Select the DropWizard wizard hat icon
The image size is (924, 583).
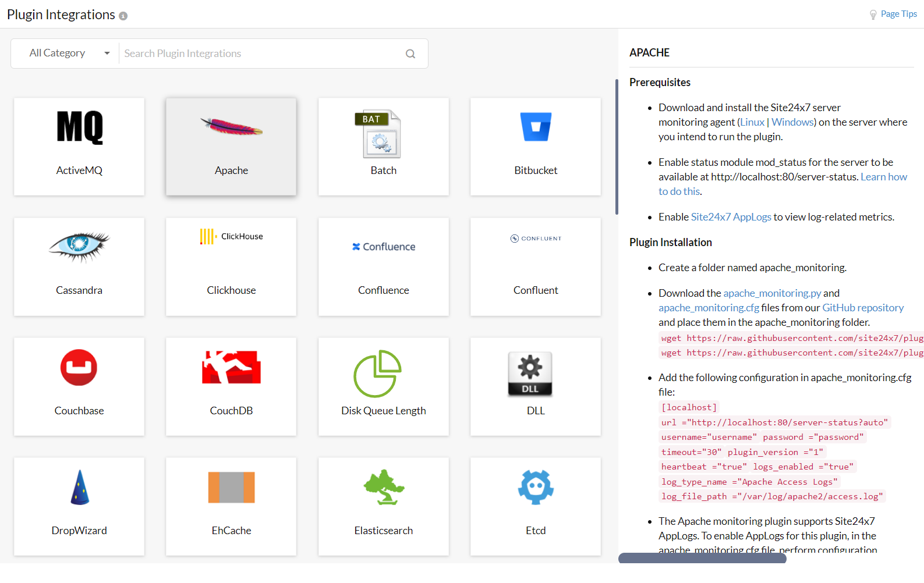(80, 487)
